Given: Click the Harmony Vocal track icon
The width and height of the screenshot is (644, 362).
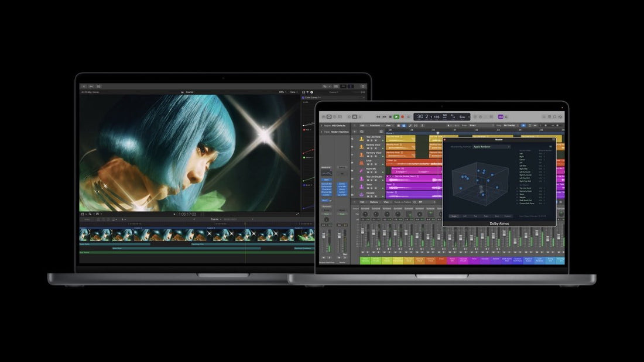Looking at the screenshot, I should [361, 155].
